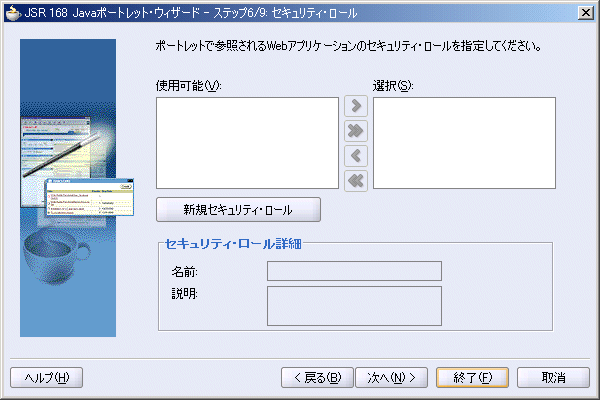Screen dimensions: 600x400
Task: Finish wizard with 終了(F) button
Action: coord(472,378)
